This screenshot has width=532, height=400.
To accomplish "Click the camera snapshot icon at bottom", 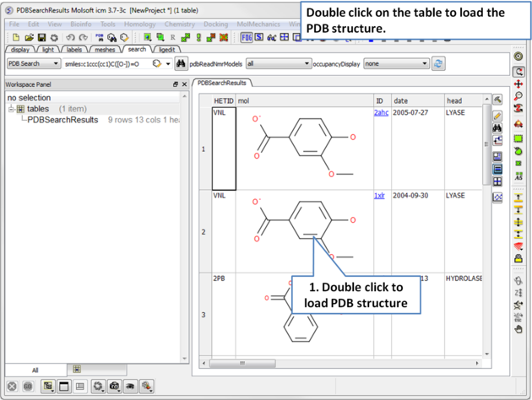I will pos(115,386).
